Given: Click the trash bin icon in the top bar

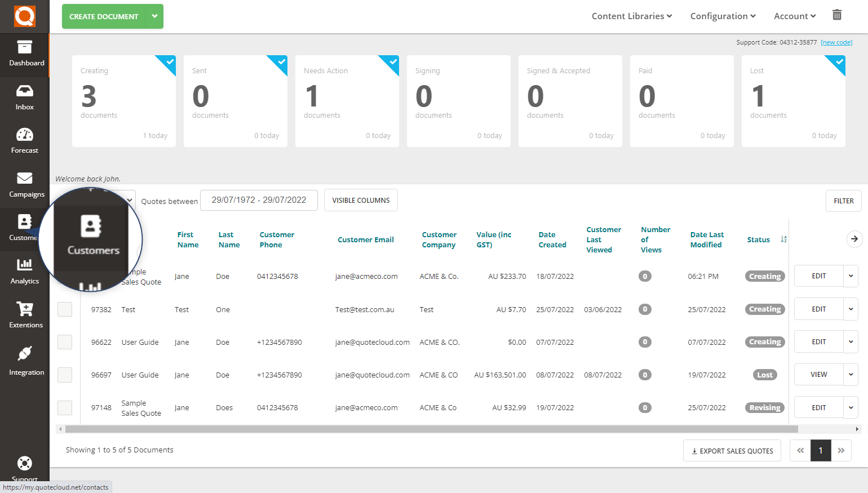Looking at the screenshot, I should (x=837, y=15).
